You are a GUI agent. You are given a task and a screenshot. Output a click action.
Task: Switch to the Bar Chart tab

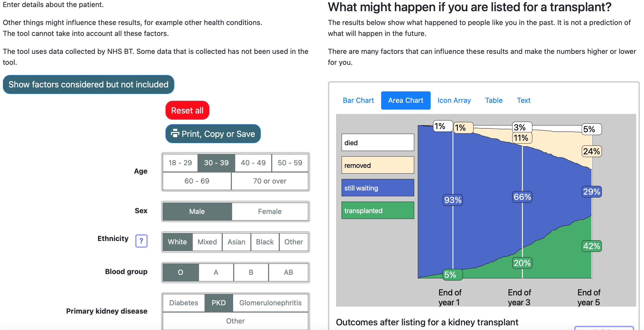click(x=358, y=100)
